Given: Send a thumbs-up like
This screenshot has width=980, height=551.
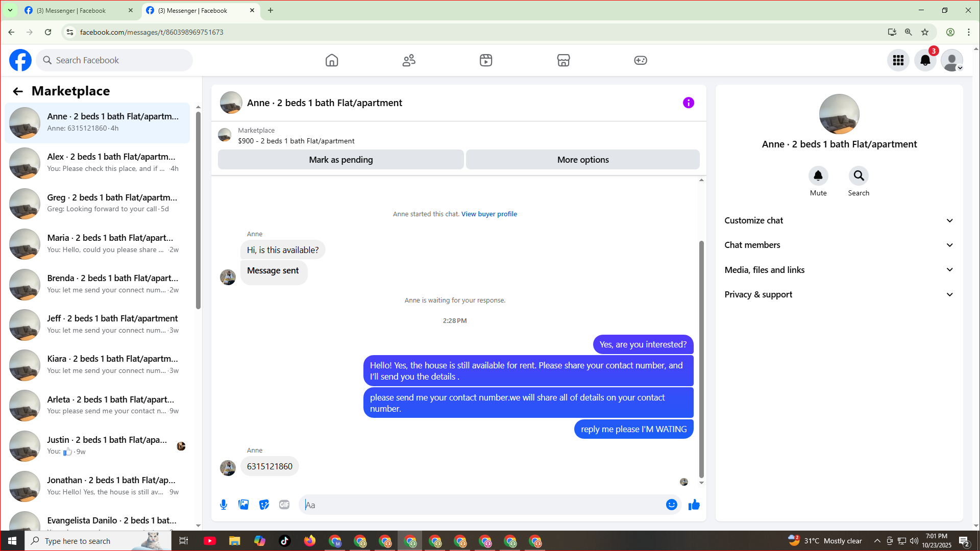Looking at the screenshot, I should [x=694, y=505].
